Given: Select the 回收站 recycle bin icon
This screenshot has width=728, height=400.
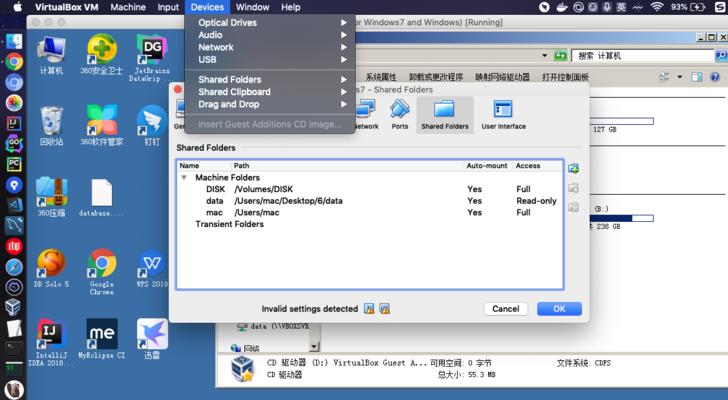Looking at the screenshot, I should coord(51,125).
